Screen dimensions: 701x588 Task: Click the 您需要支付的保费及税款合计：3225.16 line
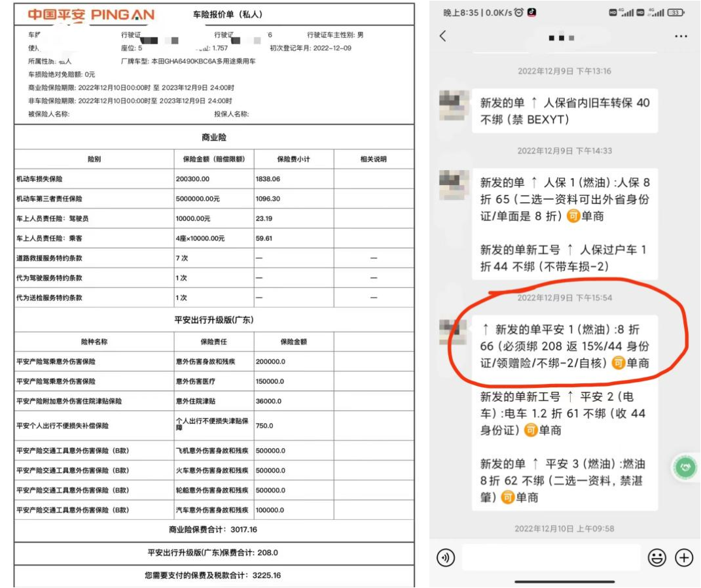click(x=213, y=575)
